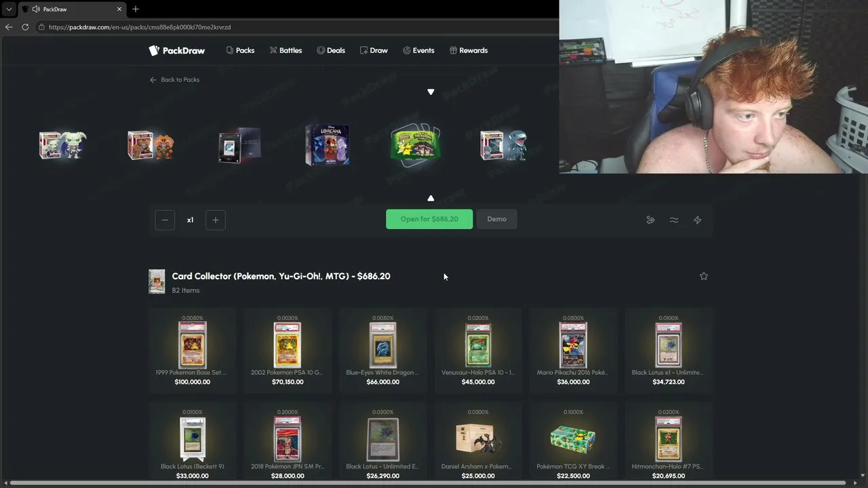Click the $45,000.00 price label
Viewport: 868px width, 488px height.
tap(478, 382)
